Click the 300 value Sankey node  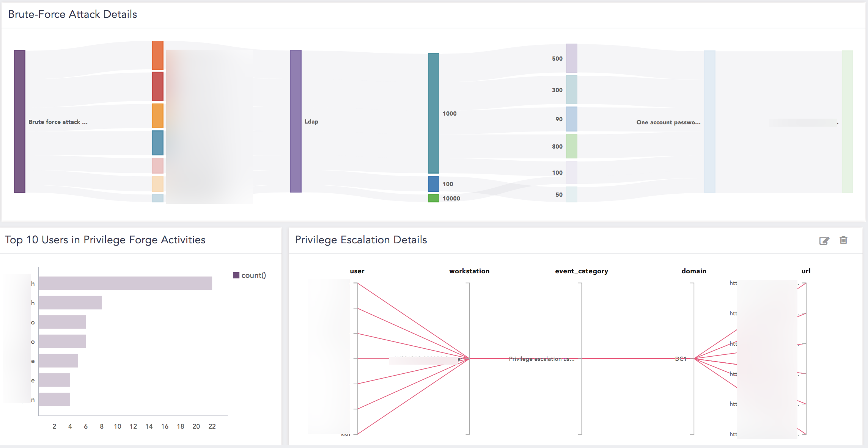[571, 90]
